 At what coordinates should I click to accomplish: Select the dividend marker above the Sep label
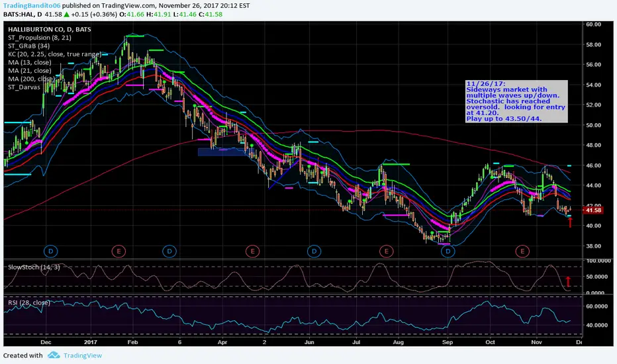click(448, 251)
